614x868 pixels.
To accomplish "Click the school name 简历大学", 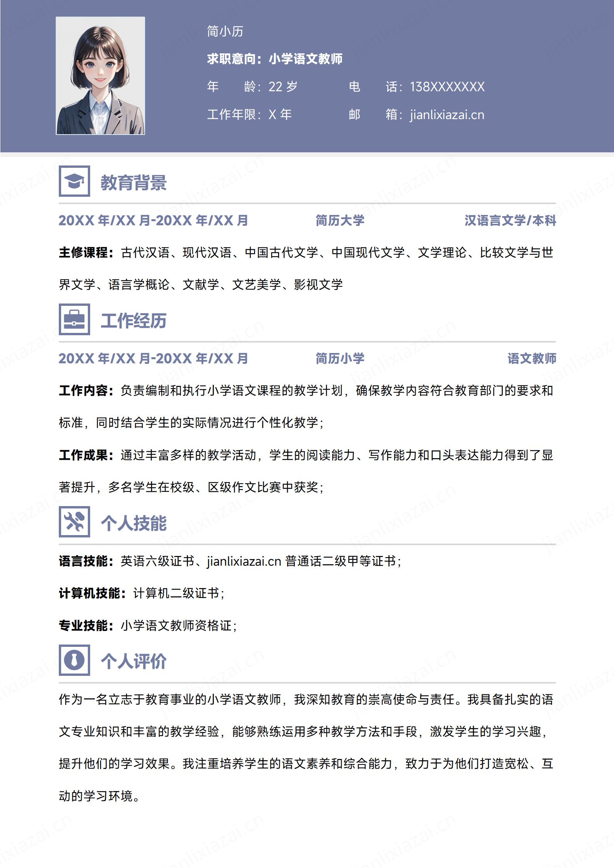I will tap(340, 221).
